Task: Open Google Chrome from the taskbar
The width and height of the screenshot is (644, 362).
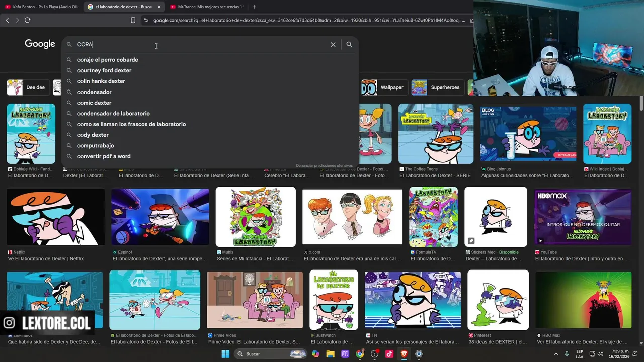Action: (x=360, y=354)
